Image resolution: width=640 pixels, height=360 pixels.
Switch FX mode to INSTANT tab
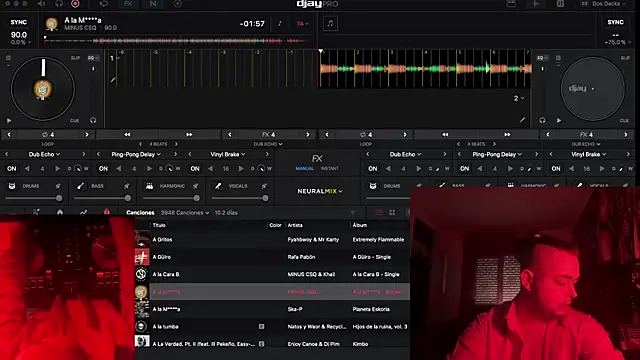pyautogui.click(x=329, y=169)
